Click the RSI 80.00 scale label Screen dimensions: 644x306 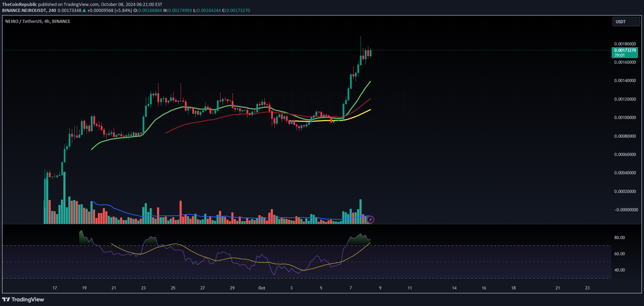pos(619,238)
